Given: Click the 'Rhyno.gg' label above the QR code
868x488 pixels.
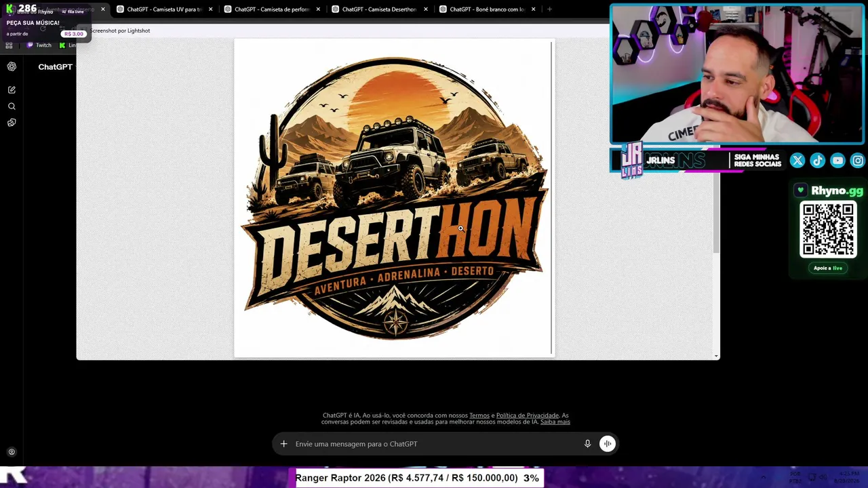Looking at the screenshot, I should click(x=837, y=191).
